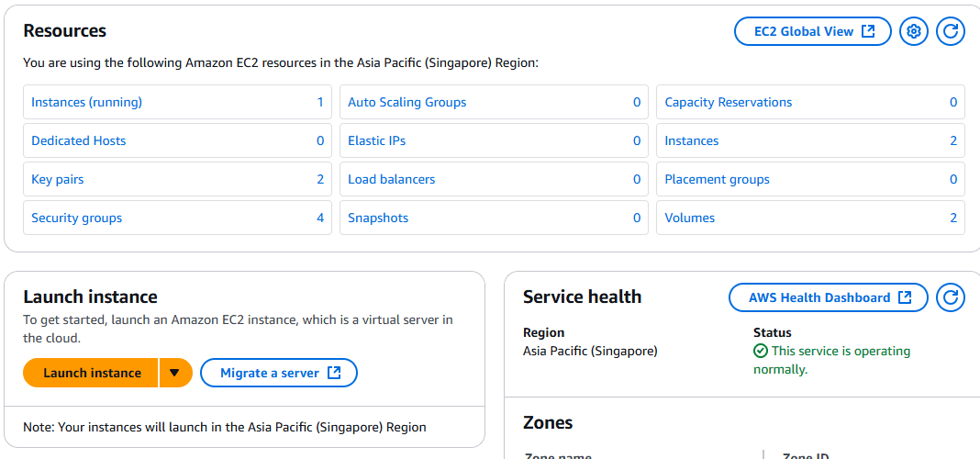Click the Asia Pacific (Singapore) region value
Image resolution: width=980 pixels, height=459 pixels.
click(590, 352)
